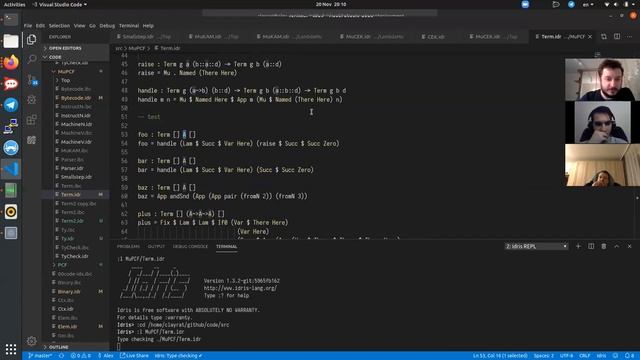Screen dimensions: 640x360
Task: Open Firefox from the Ubuntu dock
Action: (x=11, y=62)
